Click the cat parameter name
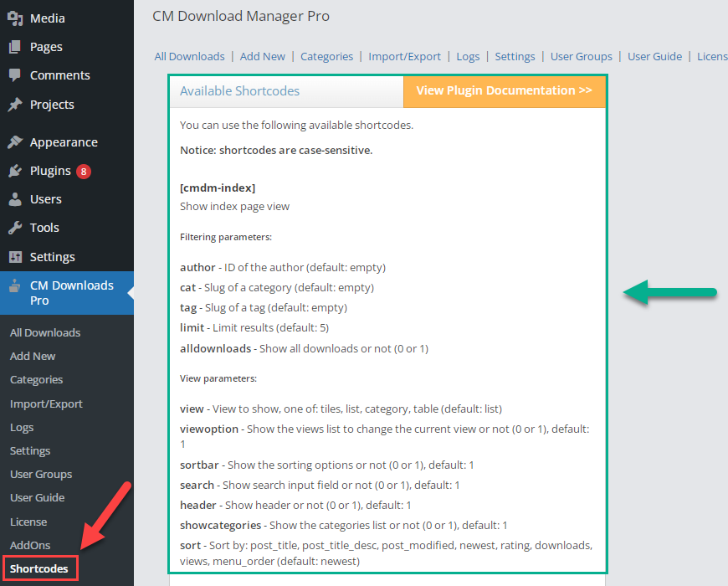728x586 pixels. click(188, 287)
